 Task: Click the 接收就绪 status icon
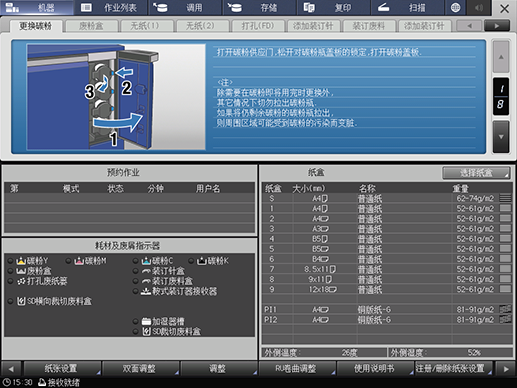tap(42, 382)
